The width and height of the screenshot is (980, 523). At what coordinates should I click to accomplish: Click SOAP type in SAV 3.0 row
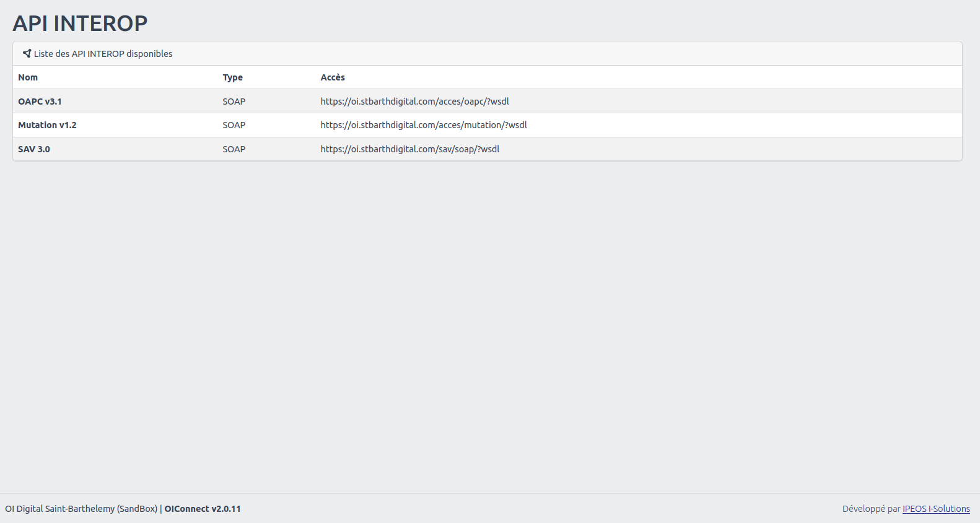point(234,149)
